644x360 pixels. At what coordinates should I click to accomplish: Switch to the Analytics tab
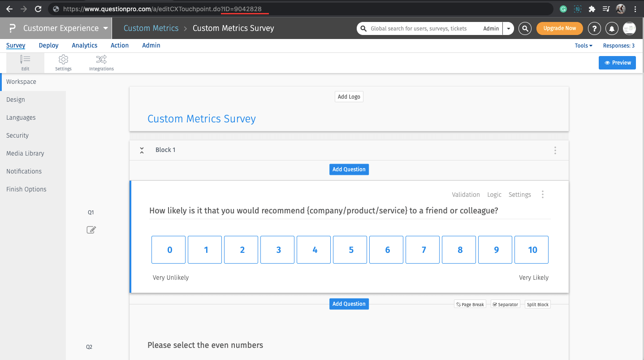84,45
